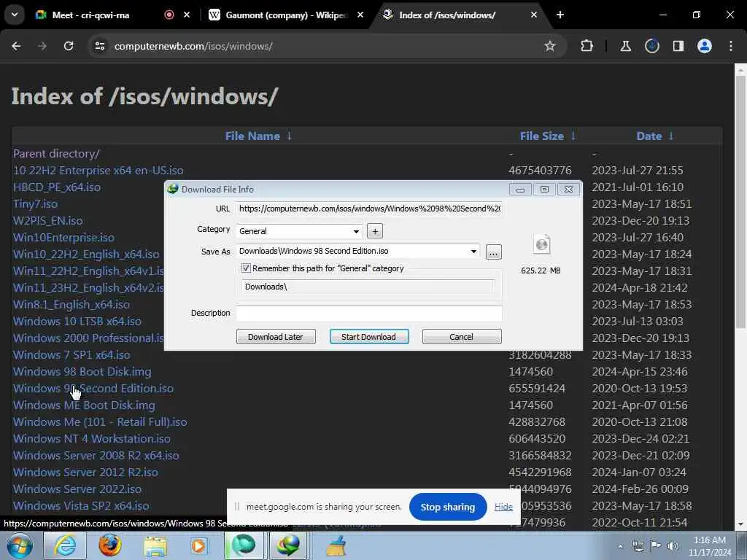Image resolution: width=747 pixels, height=560 pixels.
Task: Click the ISO file type icon
Action: [x=542, y=245]
